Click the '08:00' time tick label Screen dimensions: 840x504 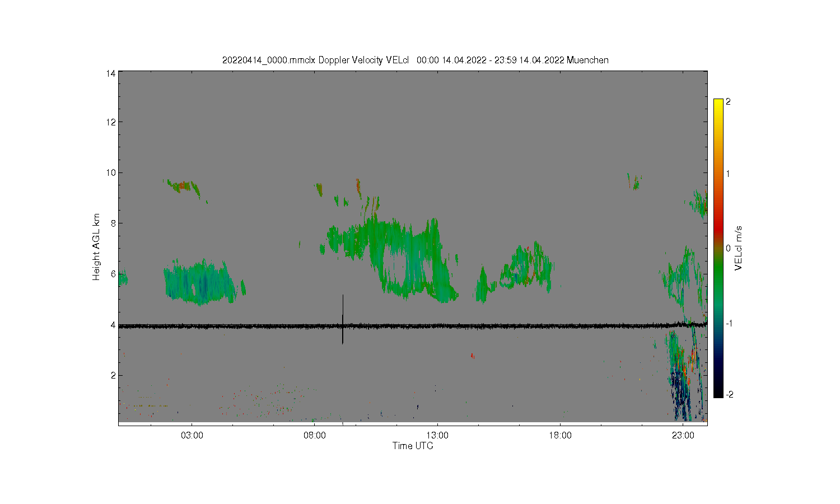click(x=315, y=436)
